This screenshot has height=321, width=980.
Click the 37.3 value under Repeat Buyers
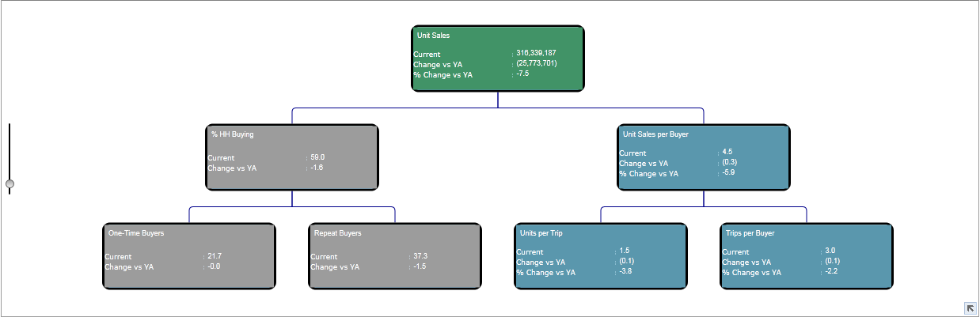[420, 256]
